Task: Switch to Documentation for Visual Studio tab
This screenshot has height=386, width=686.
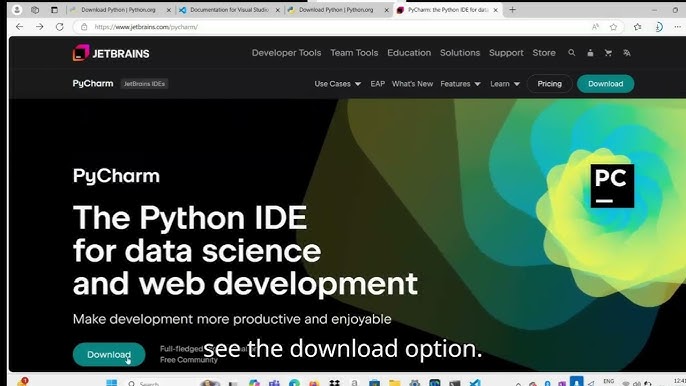Action: coord(229,10)
